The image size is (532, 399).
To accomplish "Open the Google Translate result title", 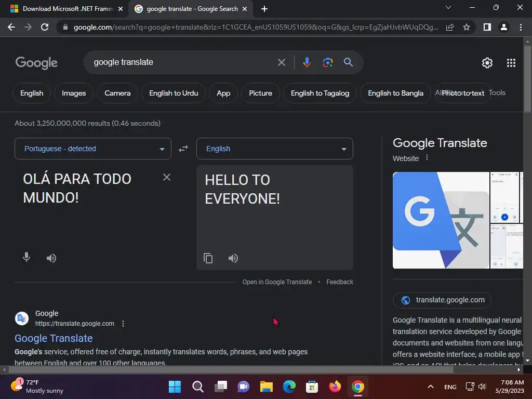I will tap(54, 338).
